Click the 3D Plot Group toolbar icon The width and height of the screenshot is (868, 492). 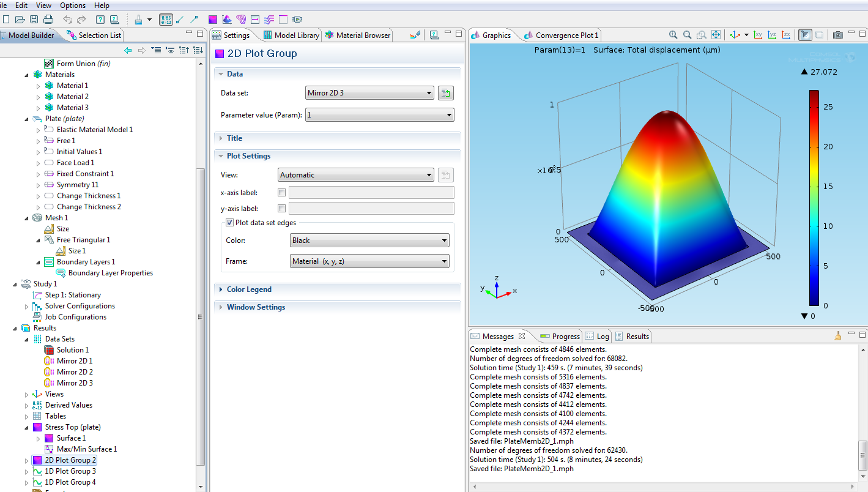tap(226, 20)
